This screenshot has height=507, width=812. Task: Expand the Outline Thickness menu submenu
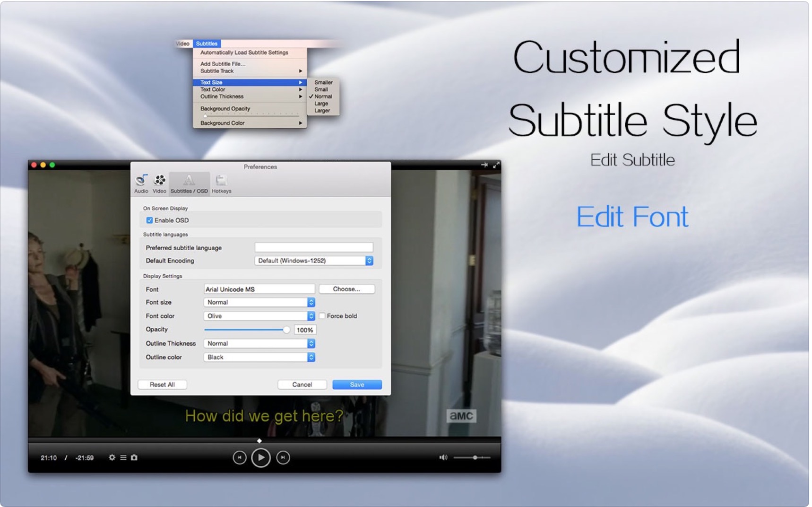[x=250, y=96]
